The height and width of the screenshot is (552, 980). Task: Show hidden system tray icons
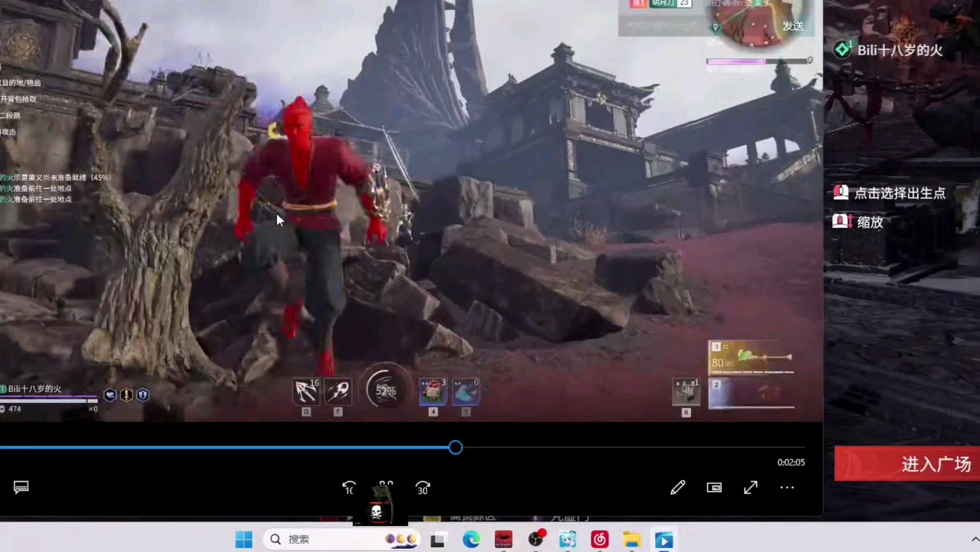[975, 539]
